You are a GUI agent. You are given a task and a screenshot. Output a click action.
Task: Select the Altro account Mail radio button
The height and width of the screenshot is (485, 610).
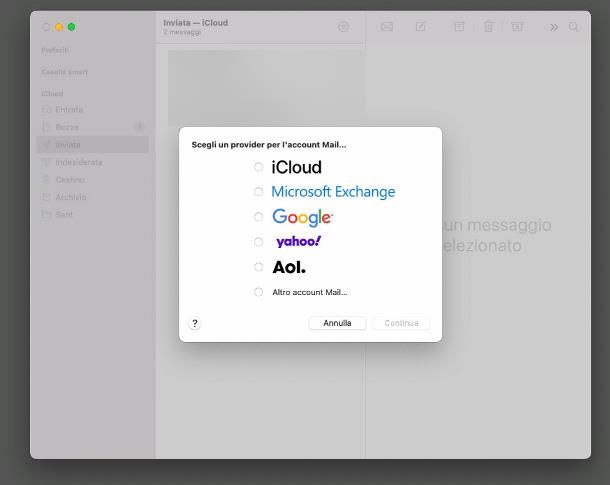pos(258,292)
